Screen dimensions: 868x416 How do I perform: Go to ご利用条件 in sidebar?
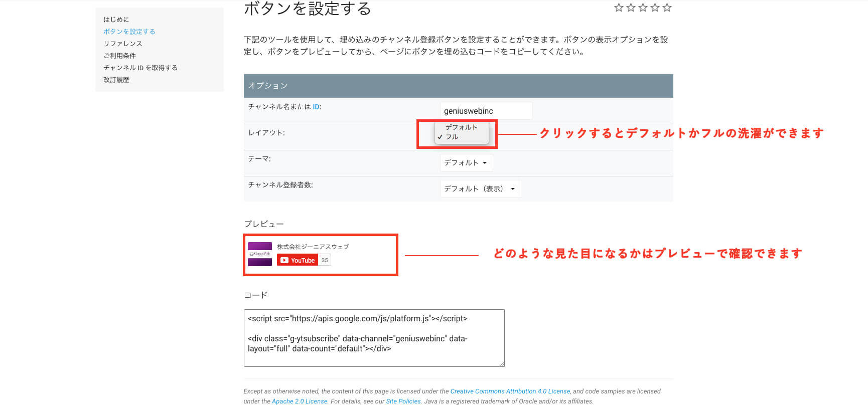click(120, 56)
